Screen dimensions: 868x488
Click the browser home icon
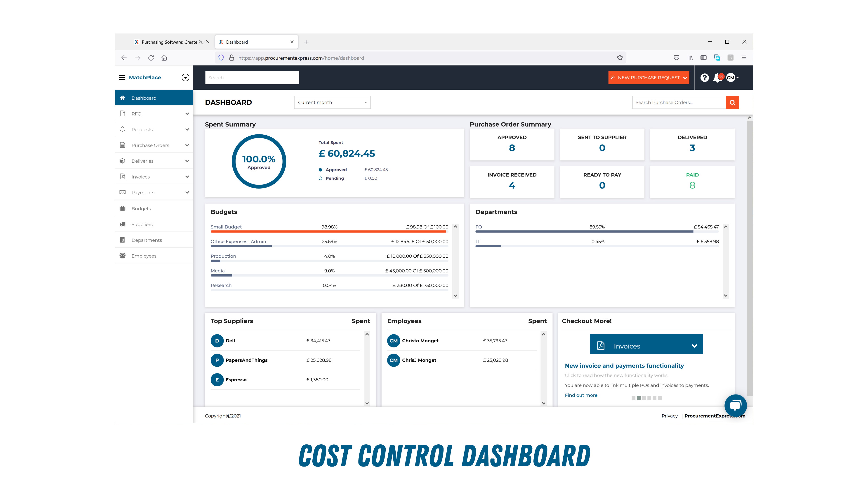[x=164, y=58]
